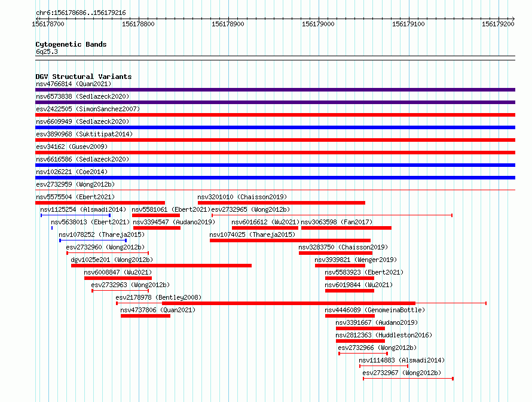Viewport: 532px width, 402px height.
Task: Click nsv6016612 (Wu2021) label
Action: (265, 222)
